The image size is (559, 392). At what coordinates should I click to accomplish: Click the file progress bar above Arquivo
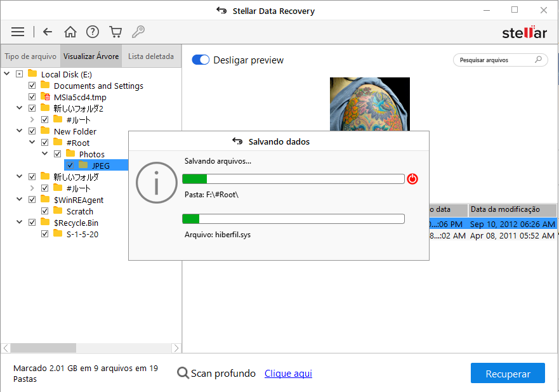tap(293, 219)
